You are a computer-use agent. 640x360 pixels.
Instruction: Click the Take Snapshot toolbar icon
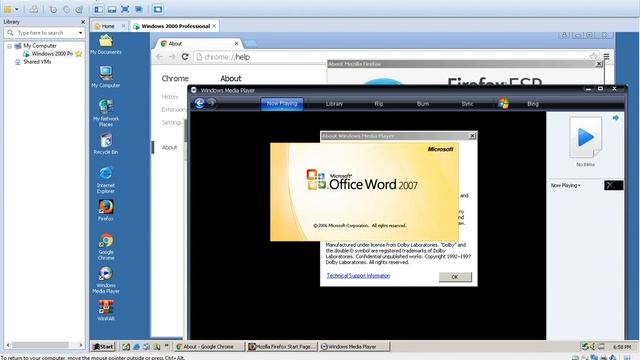pos(53,9)
